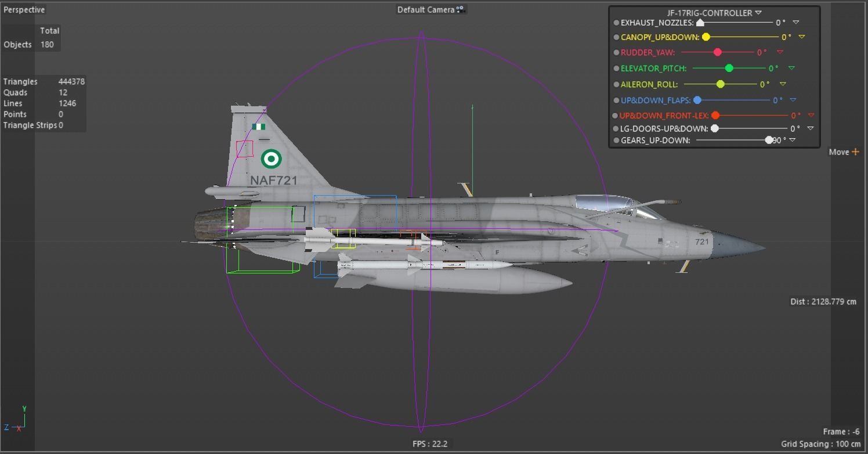Screen dimensions: 868x454
Task: Open the EXHAUST_NOZZLES white triangle dropdown
Action: (796, 23)
